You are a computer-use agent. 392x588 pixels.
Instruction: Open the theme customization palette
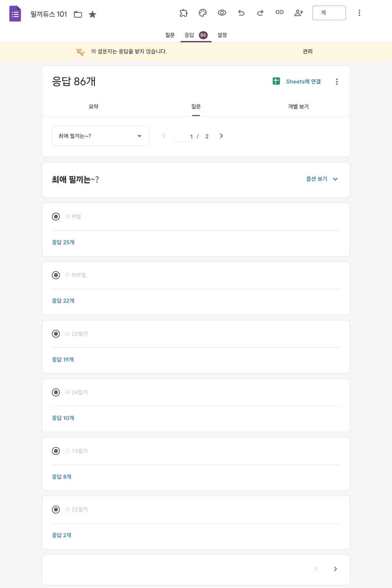(x=203, y=13)
